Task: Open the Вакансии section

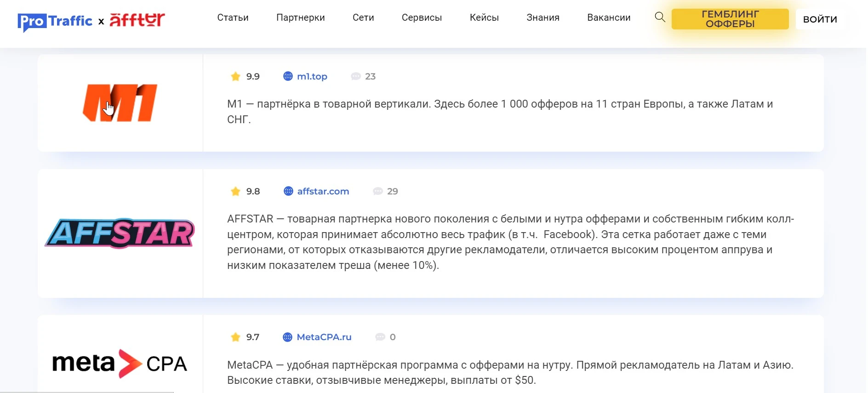Action: click(x=609, y=17)
